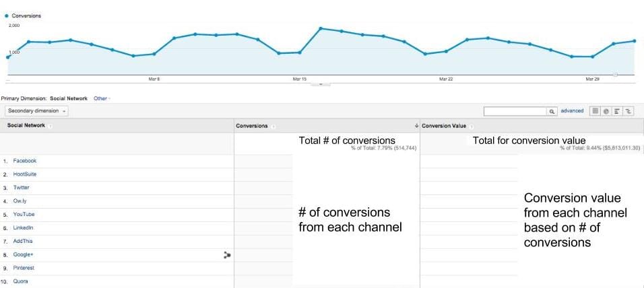
Task: Open the HootSuite network link
Action: tap(25, 174)
